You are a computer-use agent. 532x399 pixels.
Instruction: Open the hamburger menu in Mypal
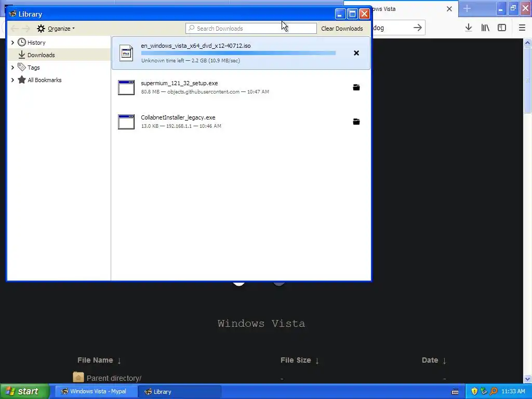(x=522, y=28)
